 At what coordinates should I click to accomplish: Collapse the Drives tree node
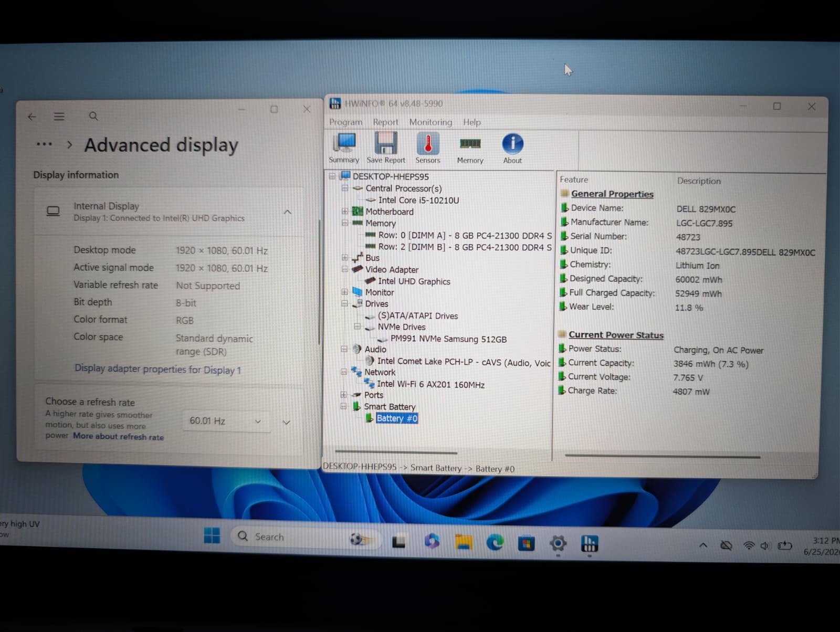tap(344, 303)
